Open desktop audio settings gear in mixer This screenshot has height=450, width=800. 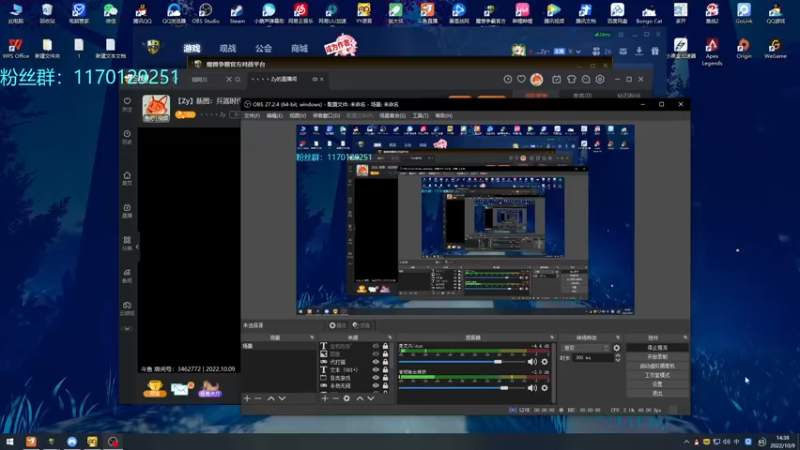pyautogui.click(x=545, y=388)
